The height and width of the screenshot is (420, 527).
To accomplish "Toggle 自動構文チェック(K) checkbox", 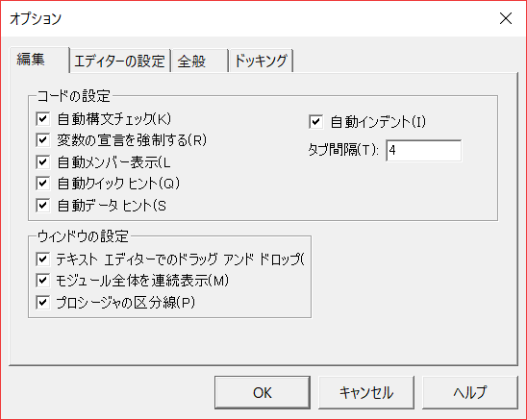I will pyautogui.click(x=42, y=119).
